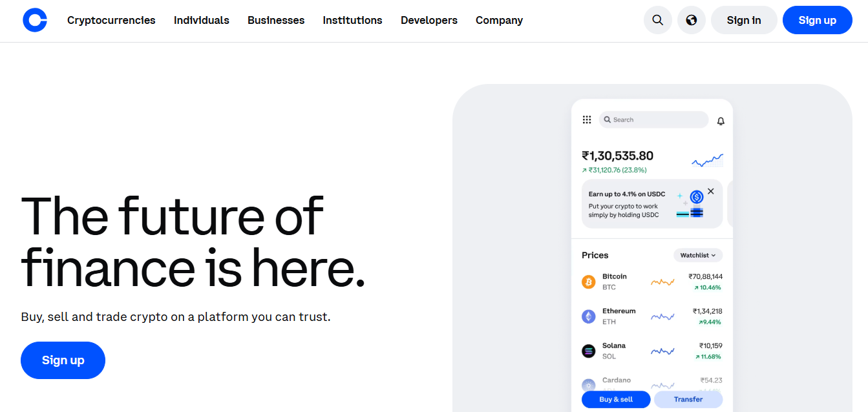Click the notification bell icon

click(721, 121)
